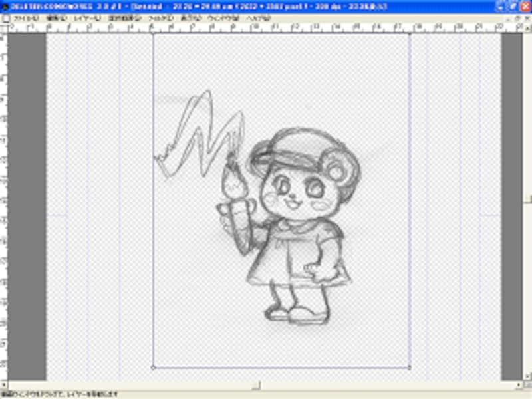
Task: Open the 選択範囲 (Selection) menu
Action: 125,18
